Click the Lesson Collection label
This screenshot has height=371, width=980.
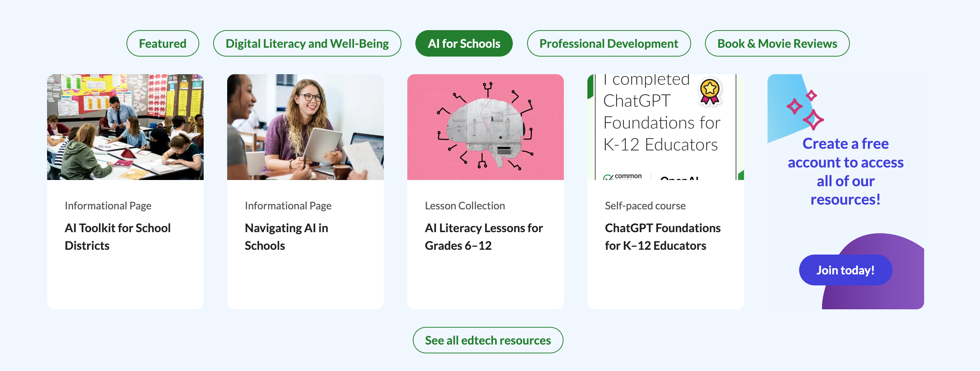point(465,206)
